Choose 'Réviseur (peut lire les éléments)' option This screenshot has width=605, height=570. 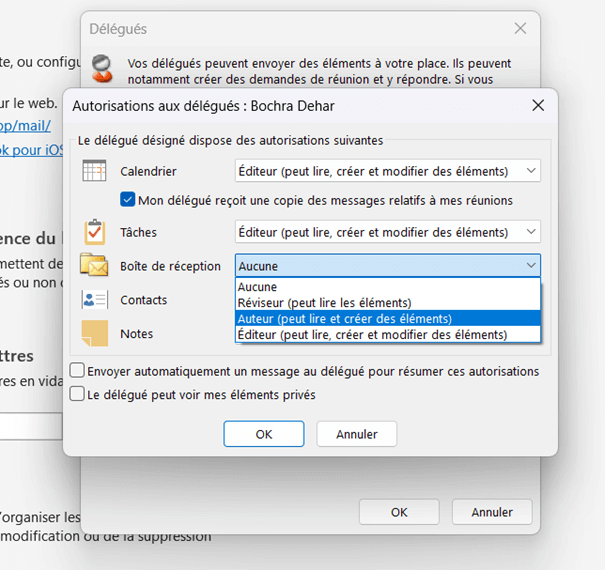pos(388,303)
